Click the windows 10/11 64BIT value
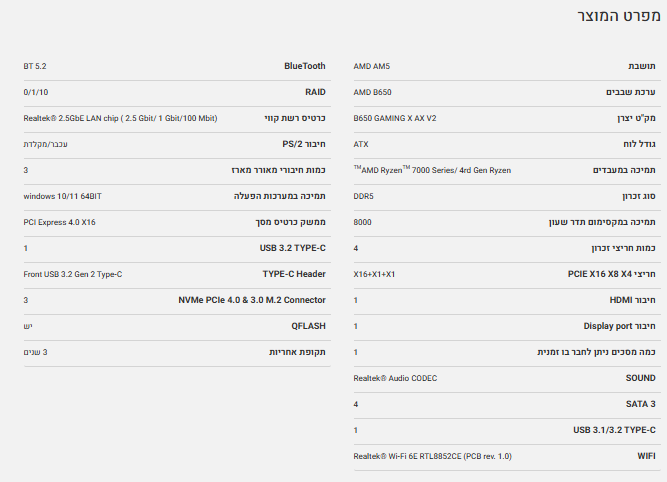Image resolution: width=667 pixels, height=482 pixels. [x=62, y=196]
